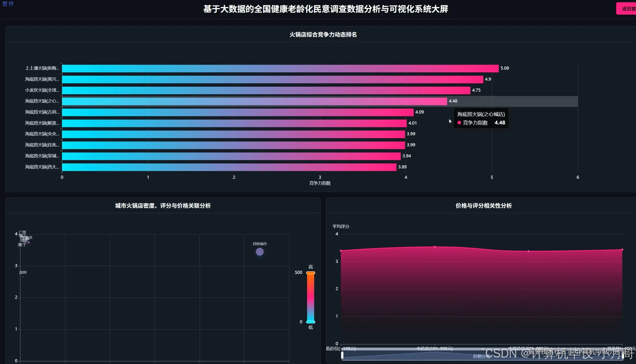Click left handle of price zoom slider
Viewport: 636px width, 364px height.
pyautogui.click(x=342, y=355)
